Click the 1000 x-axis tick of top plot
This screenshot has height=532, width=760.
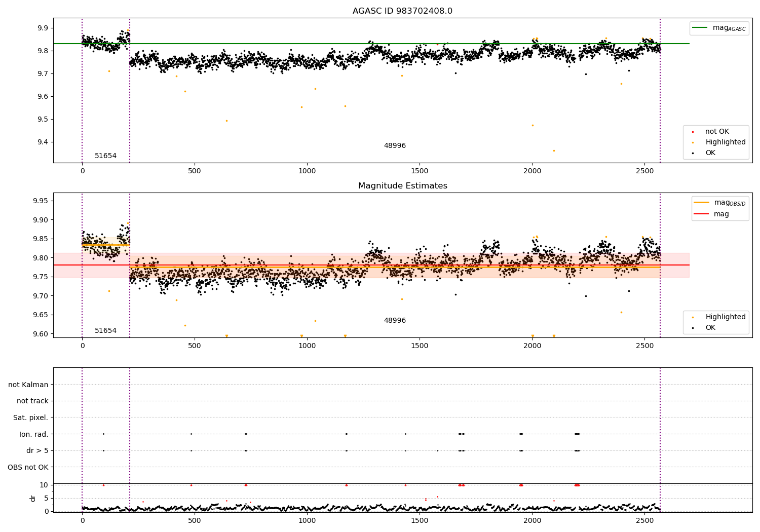(307, 171)
